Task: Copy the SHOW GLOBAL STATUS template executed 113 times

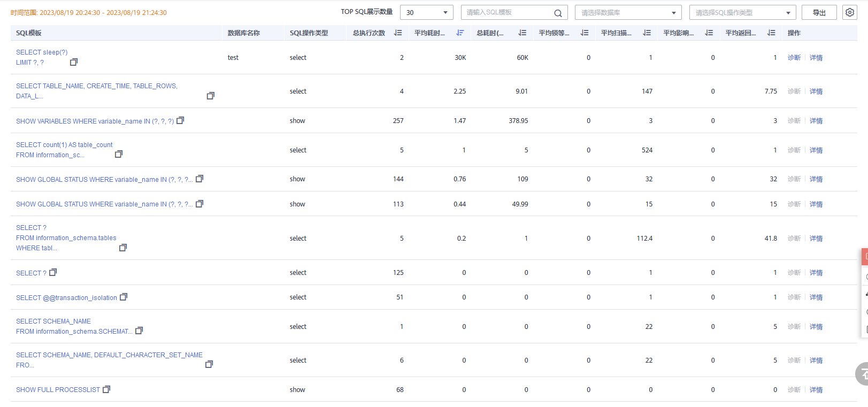Action: (199, 204)
